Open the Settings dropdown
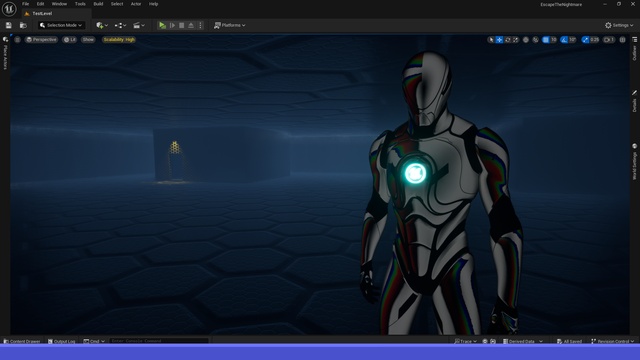 pyautogui.click(x=619, y=25)
